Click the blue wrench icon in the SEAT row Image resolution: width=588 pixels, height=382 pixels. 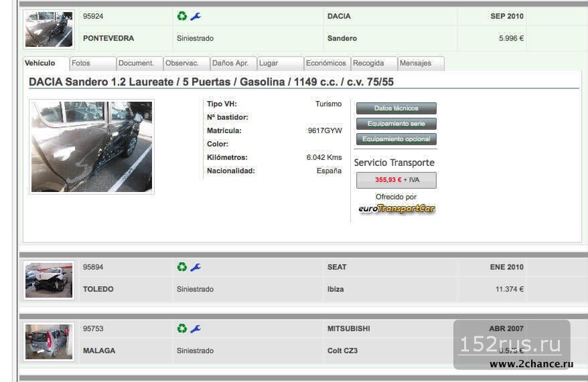coord(196,267)
